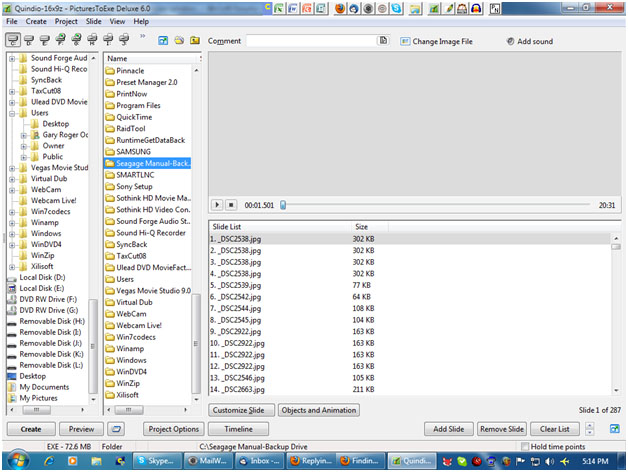Switch to the Skype taskbar window
Screen dimensions: 628x472
pyautogui.click(x=158, y=461)
